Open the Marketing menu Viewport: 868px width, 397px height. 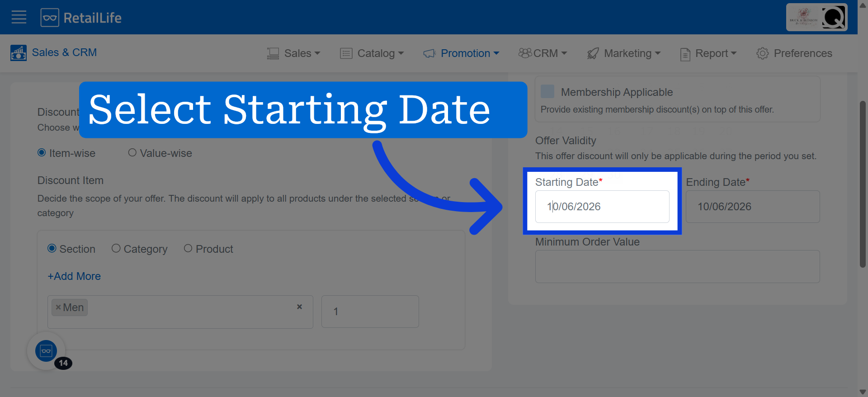point(623,53)
